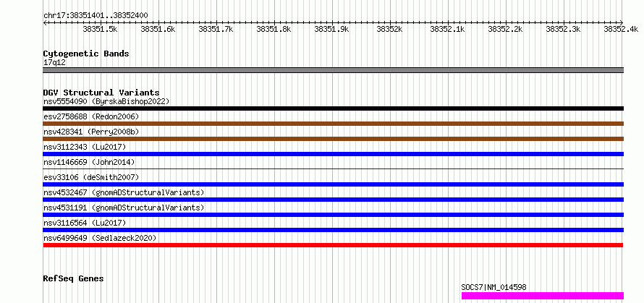Click the thin purple nsv1146669 line
This screenshot has width=644, height=303.
(333, 168)
